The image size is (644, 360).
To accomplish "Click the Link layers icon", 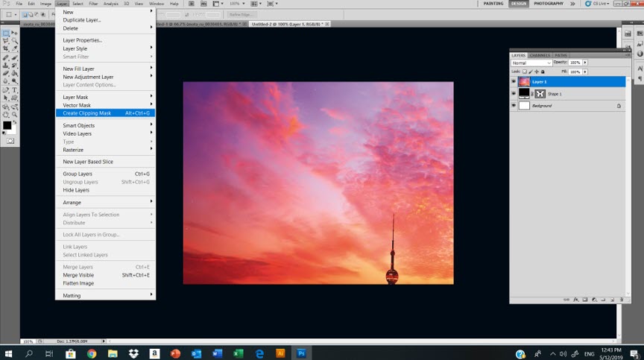I will point(566,300).
